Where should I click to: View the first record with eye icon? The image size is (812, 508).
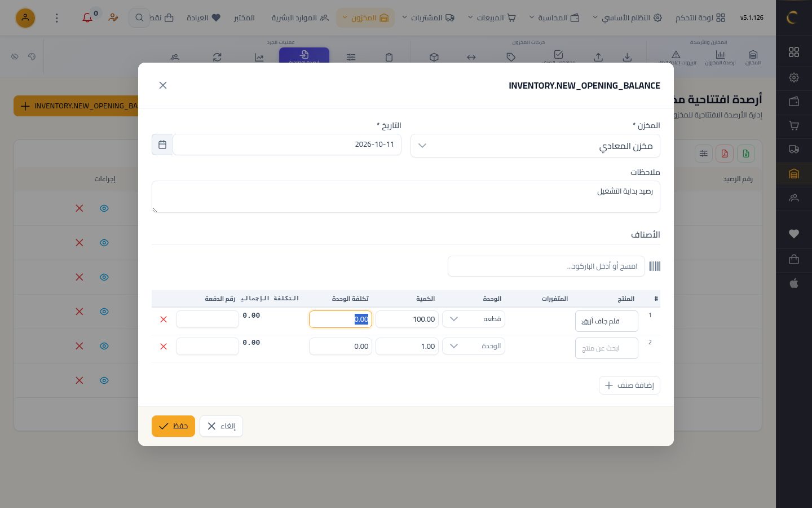(x=104, y=208)
